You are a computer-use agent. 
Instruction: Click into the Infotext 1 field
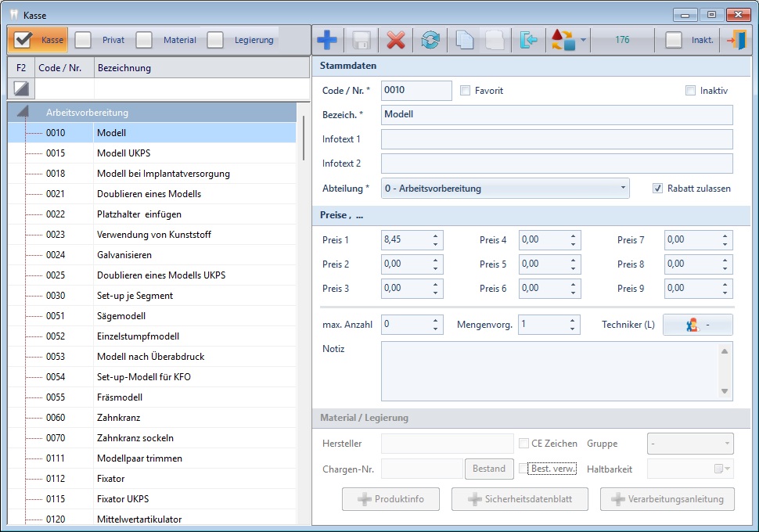point(556,139)
